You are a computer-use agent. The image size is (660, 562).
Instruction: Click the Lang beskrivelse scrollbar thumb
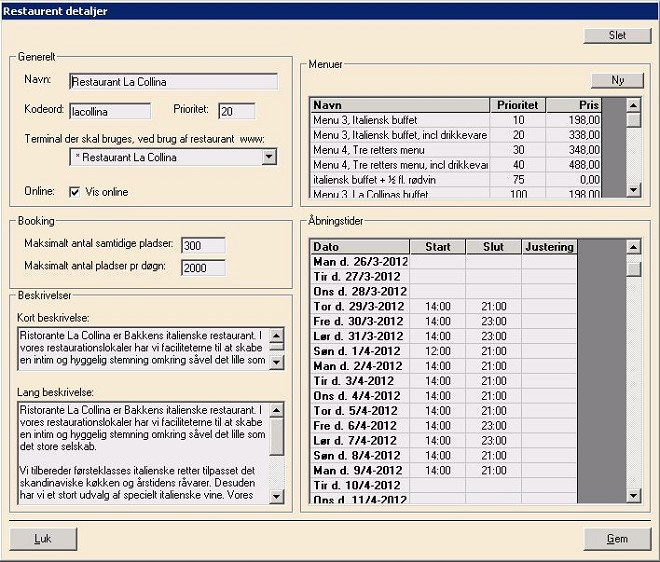pyautogui.click(x=277, y=437)
